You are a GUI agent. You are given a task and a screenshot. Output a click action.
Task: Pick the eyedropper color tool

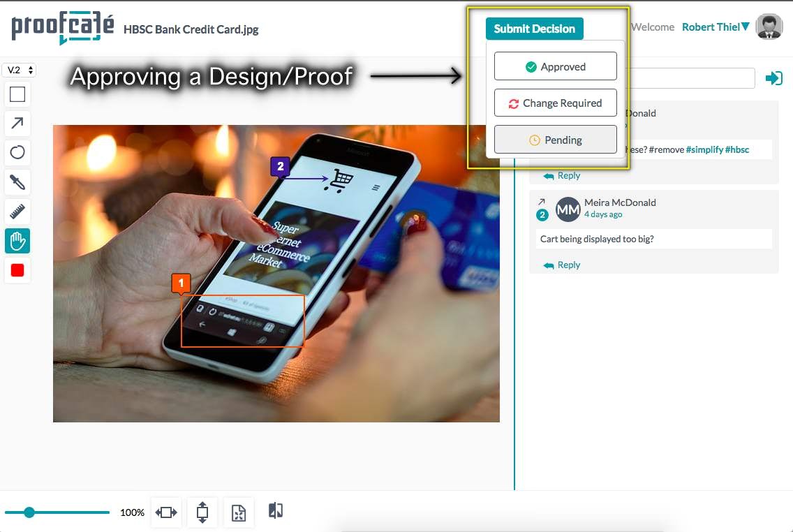(x=17, y=182)
